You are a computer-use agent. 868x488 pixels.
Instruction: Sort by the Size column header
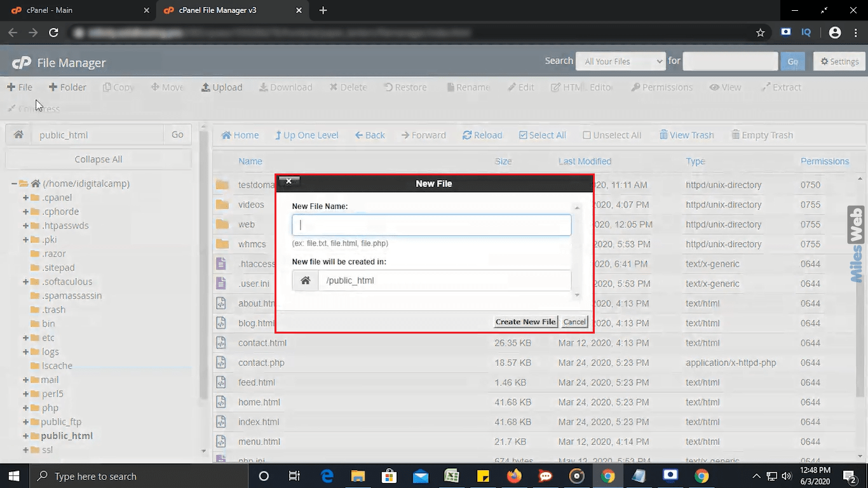503,161
